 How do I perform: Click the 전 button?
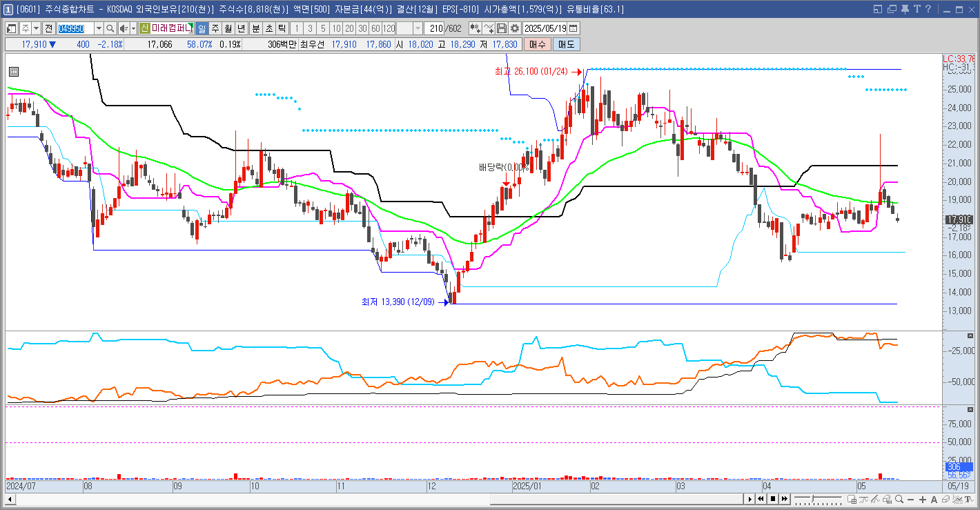[x=49, y=28]
